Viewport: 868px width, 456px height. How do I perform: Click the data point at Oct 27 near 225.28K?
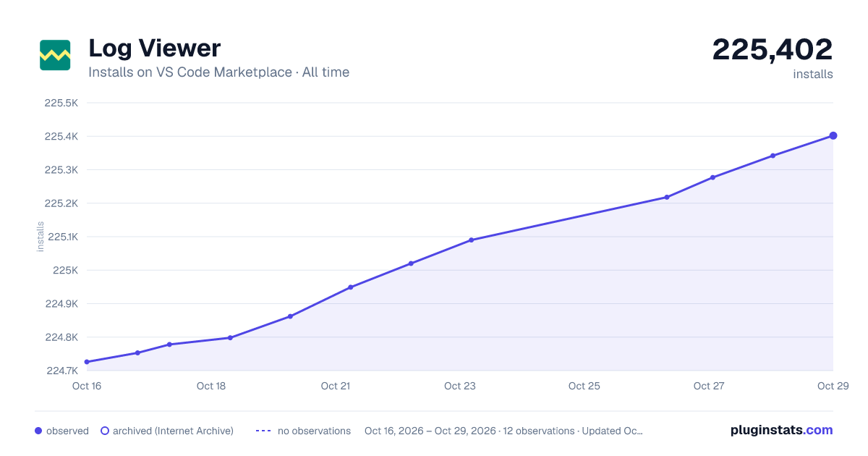pos(712,177)
